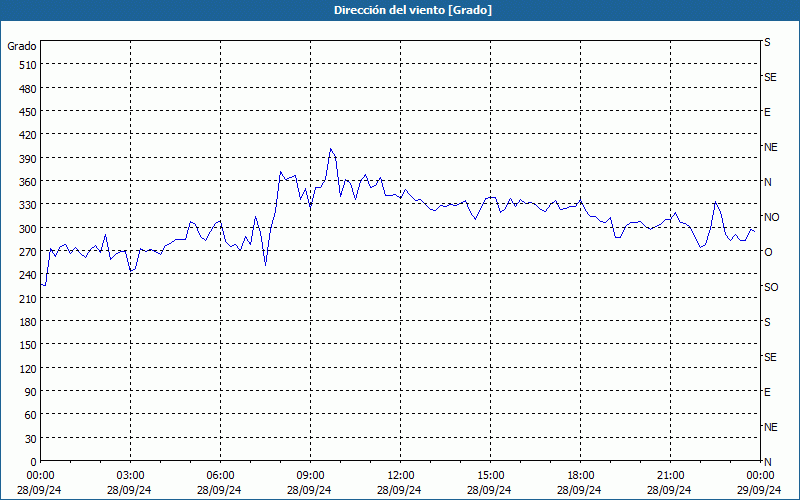This screenshot has height=500, width=800.
Task: Click the 'SE' compass label just above 480
Action: click(770, 77)
